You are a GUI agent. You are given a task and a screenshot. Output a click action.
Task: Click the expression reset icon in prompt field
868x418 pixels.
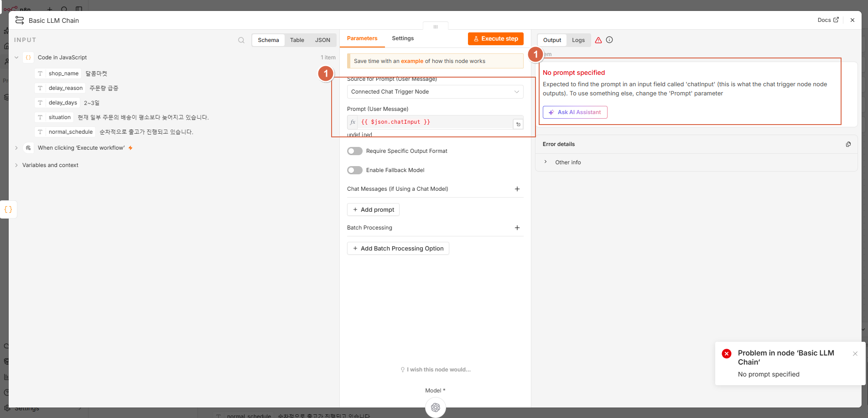click(x=518, y=124)
